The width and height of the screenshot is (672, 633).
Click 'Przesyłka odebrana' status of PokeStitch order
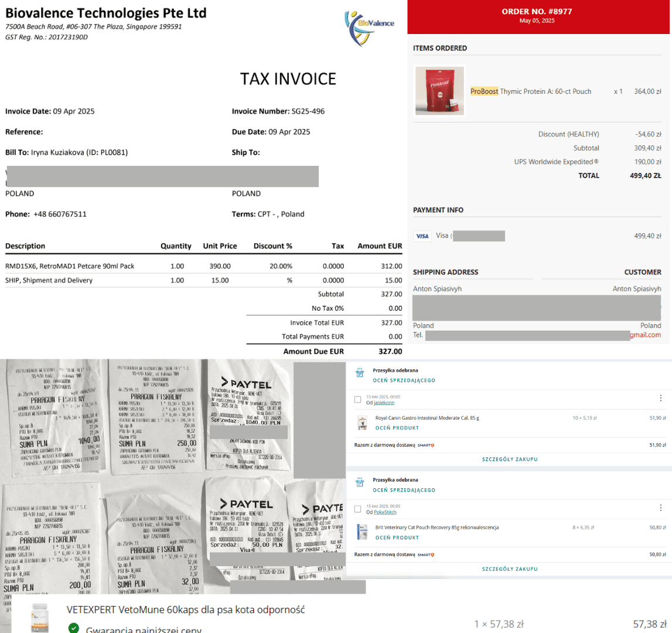pos(395,480)
